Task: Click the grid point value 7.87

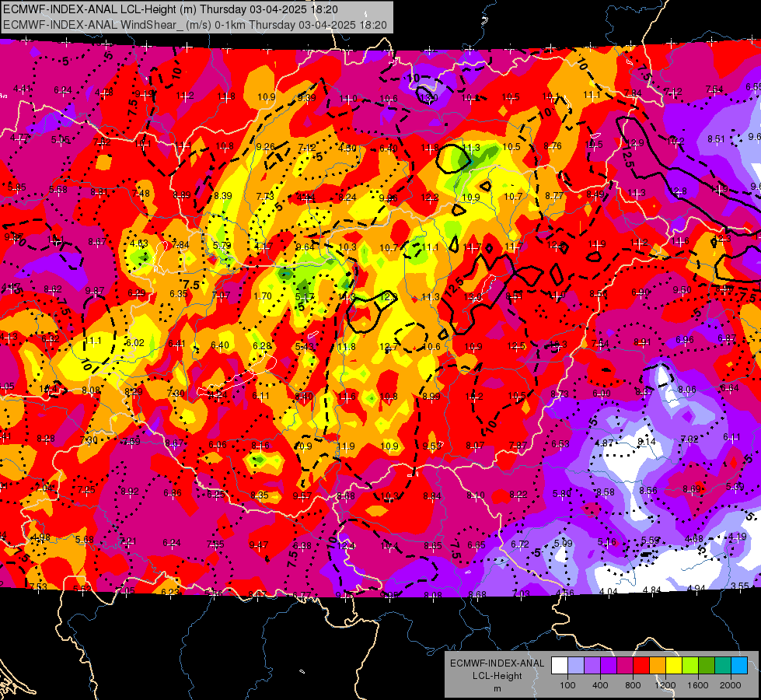Action: click(x=518, y=445)
